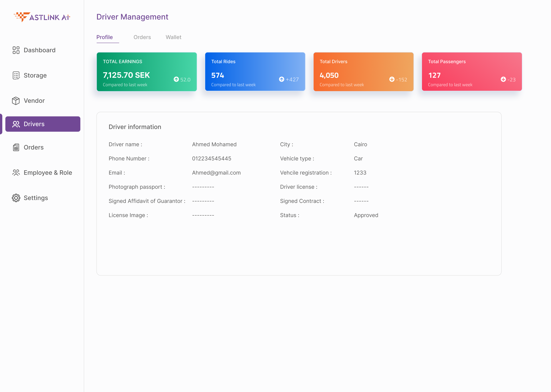Screen dimensions: 551x392
Task: Click the Employee & Role group icon
Action: click(x=16, y=173)
